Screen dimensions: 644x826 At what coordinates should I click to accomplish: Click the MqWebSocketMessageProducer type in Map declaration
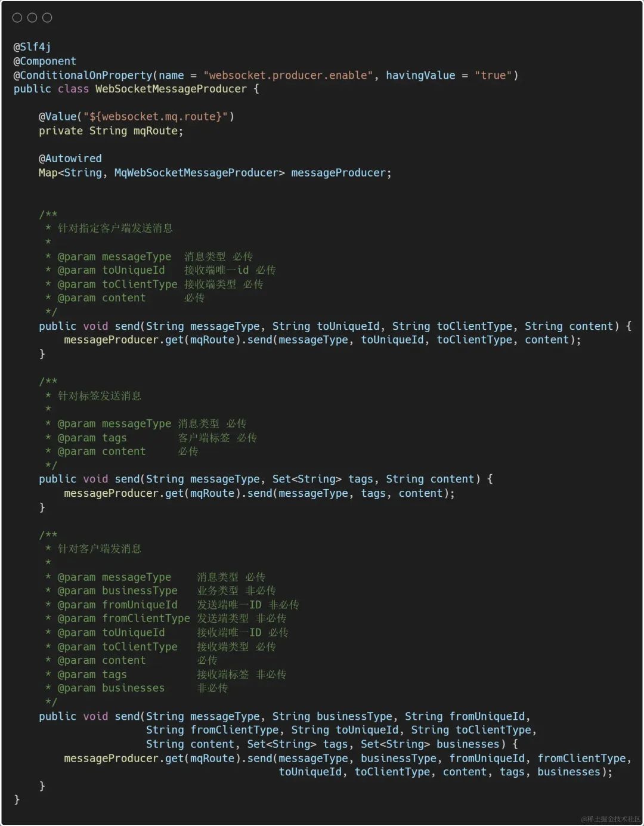[x=196, y=172]
